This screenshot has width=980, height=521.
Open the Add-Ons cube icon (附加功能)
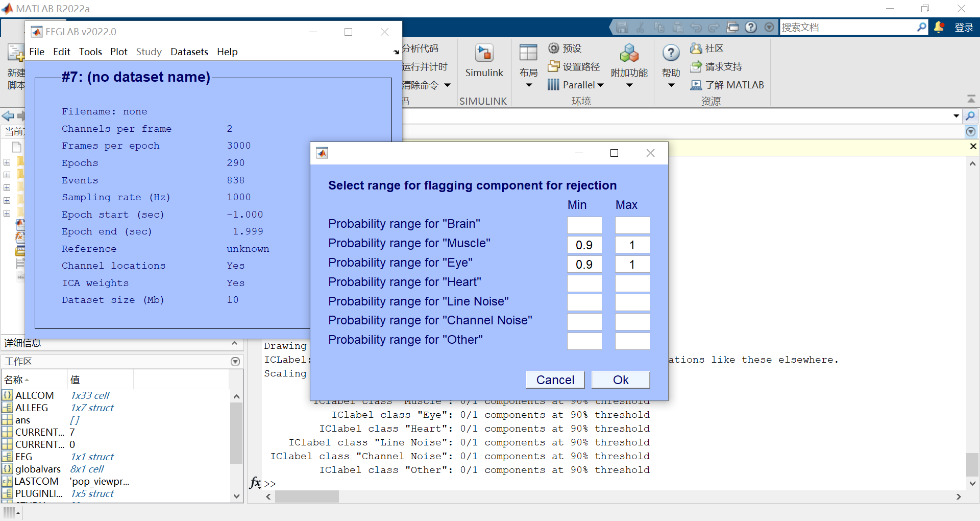click(629, 53)
